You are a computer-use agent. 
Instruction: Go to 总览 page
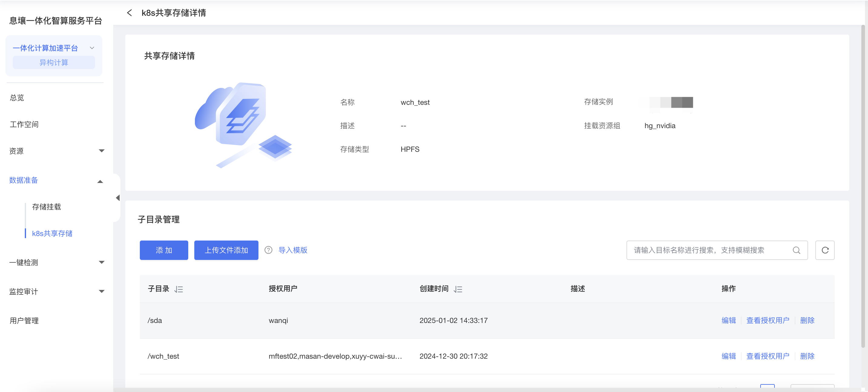click(17, 98)
